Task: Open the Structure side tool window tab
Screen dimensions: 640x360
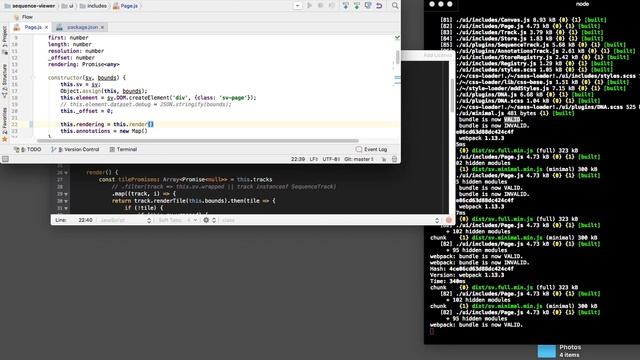Action: [x=5, y=81]
